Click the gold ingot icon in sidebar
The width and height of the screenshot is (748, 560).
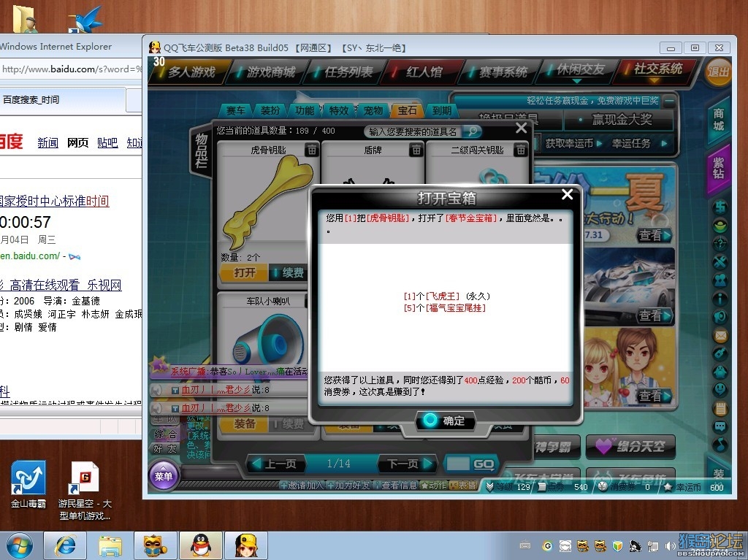(x=720, y=225)
